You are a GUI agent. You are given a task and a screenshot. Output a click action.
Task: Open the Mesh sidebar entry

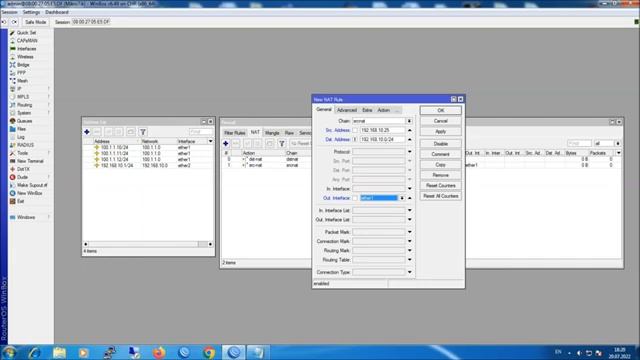pos(22,81)
